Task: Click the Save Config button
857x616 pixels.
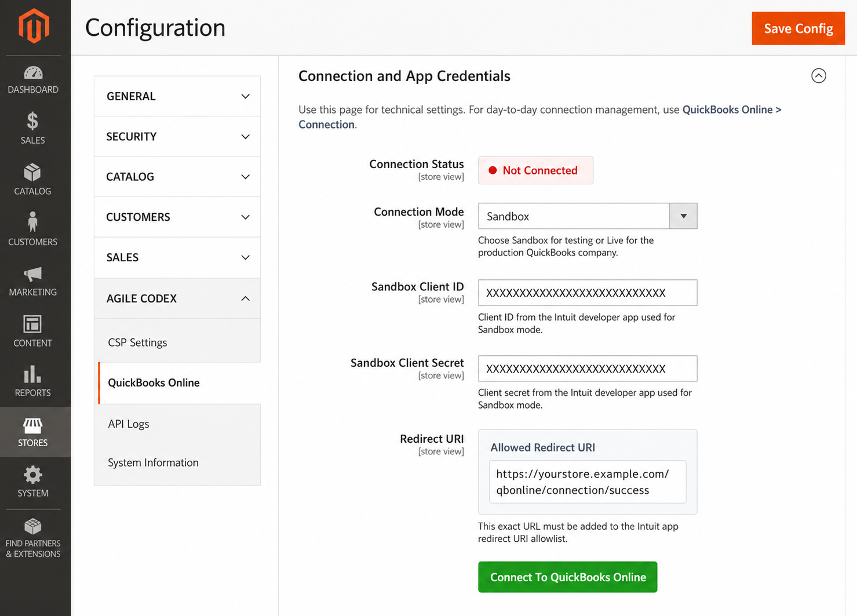Action: pyautogui.click(x=798, y=28)
